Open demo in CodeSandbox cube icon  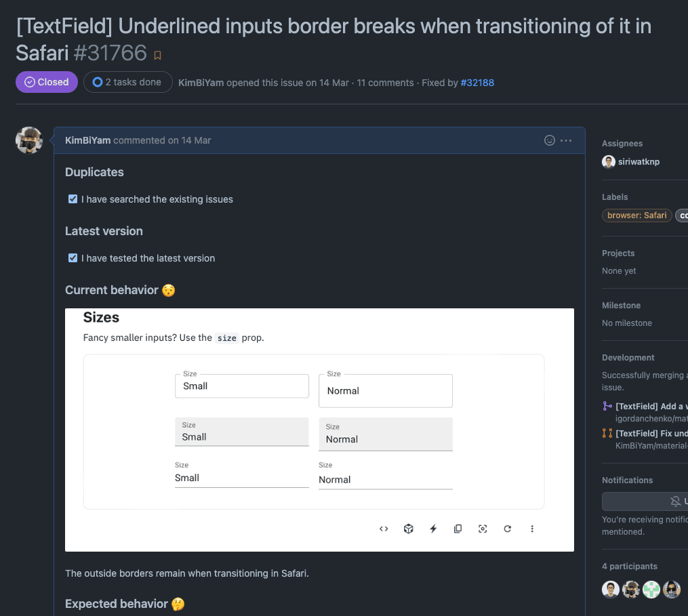(409, 529)
